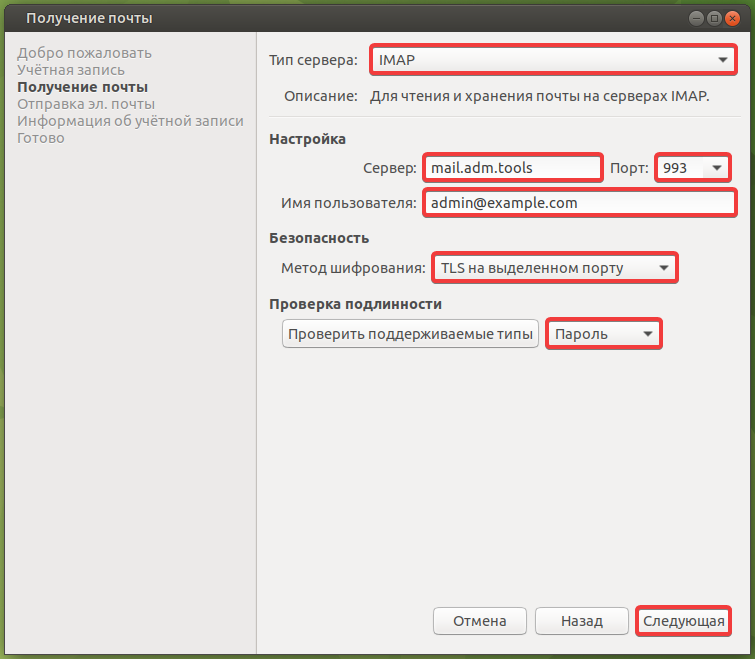Close the window with title bar X
This screenshot has width=755, height=659.
pyautogui.click(x=734, y=18)
